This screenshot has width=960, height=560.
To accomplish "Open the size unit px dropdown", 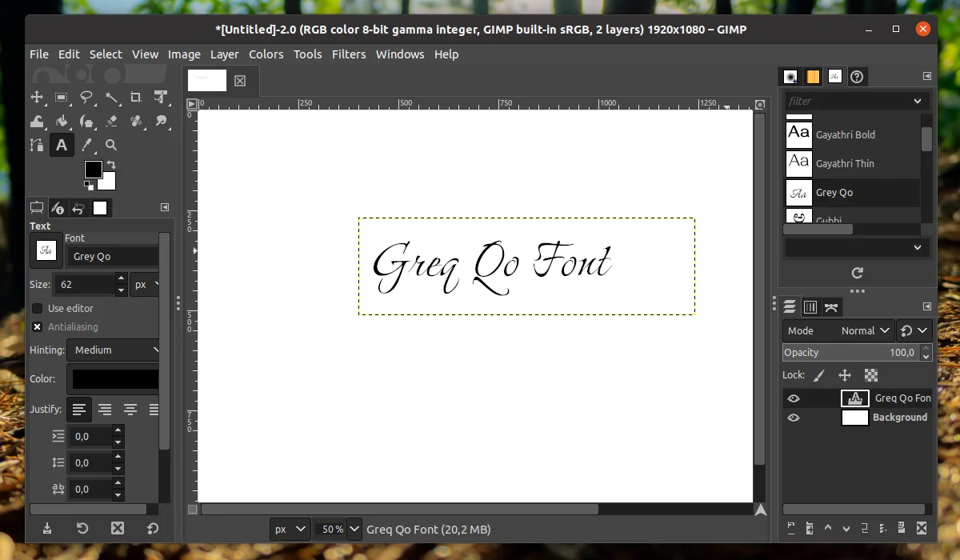I will tap(145, 284).
